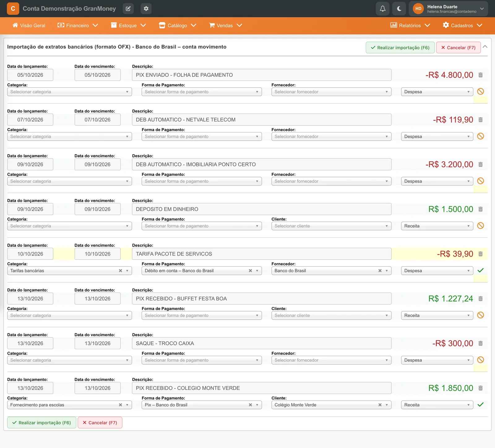Delete the IMOBILIARIA PONTO CERTO entry
The height and width of the screenshot is (448, 495).
pos(480,164)
